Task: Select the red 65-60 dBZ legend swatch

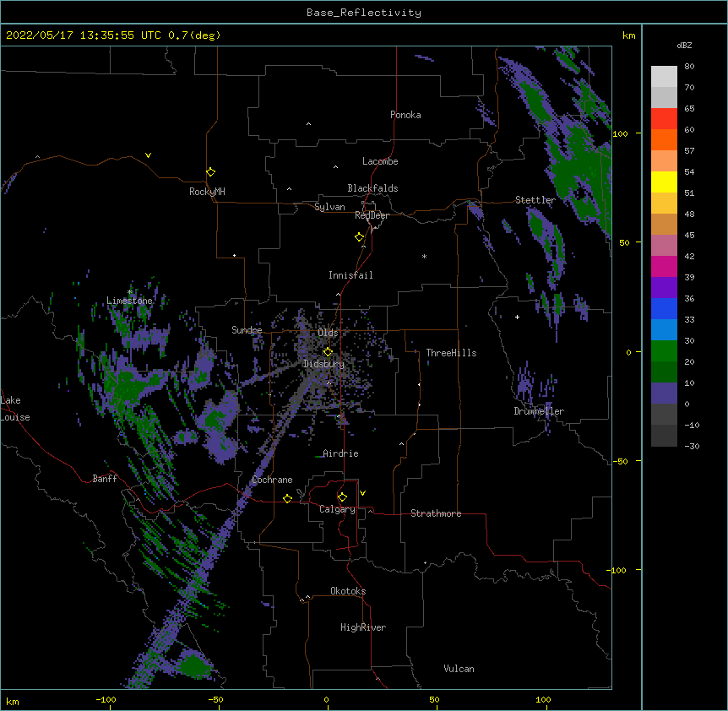Action: pos(664,118)
